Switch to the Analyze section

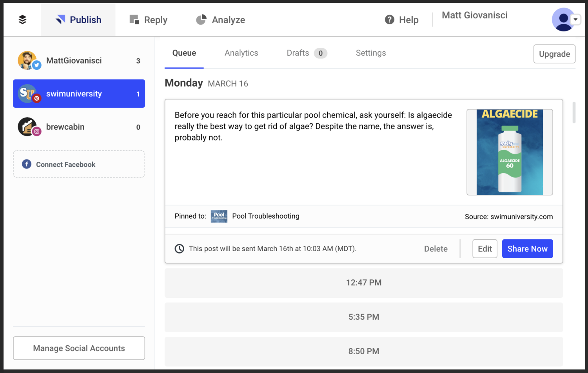221,20
